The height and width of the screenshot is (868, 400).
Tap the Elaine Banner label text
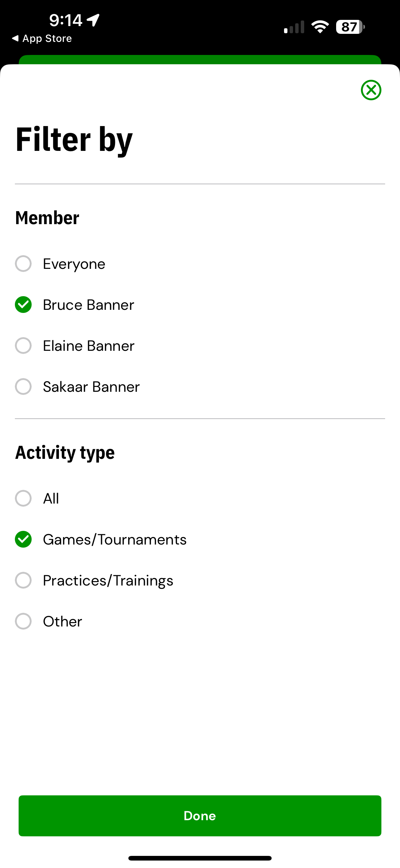[89, 346]
